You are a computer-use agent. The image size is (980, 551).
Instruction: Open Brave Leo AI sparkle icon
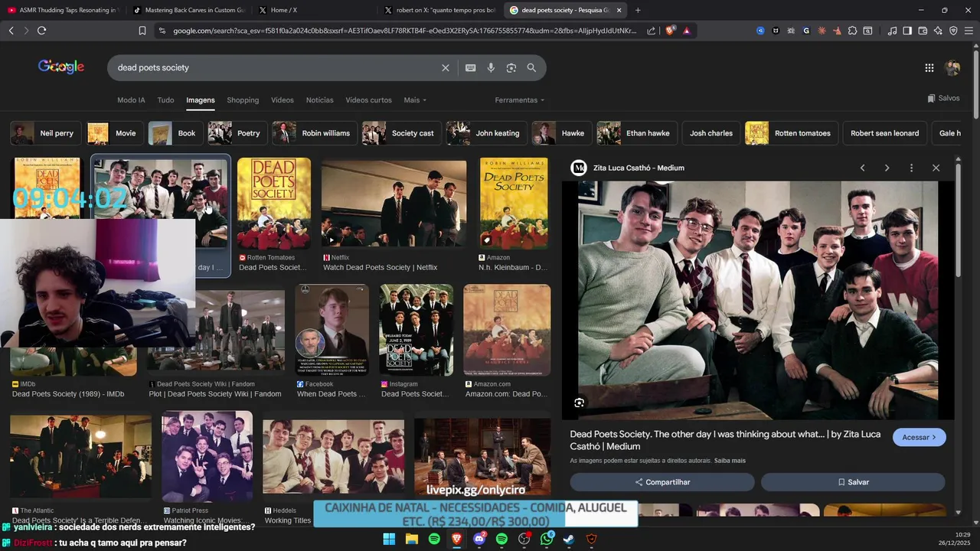tap(938, 31)
